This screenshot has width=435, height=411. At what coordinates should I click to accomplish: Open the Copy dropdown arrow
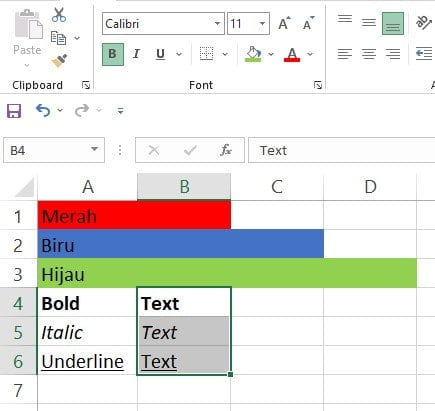(77, 38)
